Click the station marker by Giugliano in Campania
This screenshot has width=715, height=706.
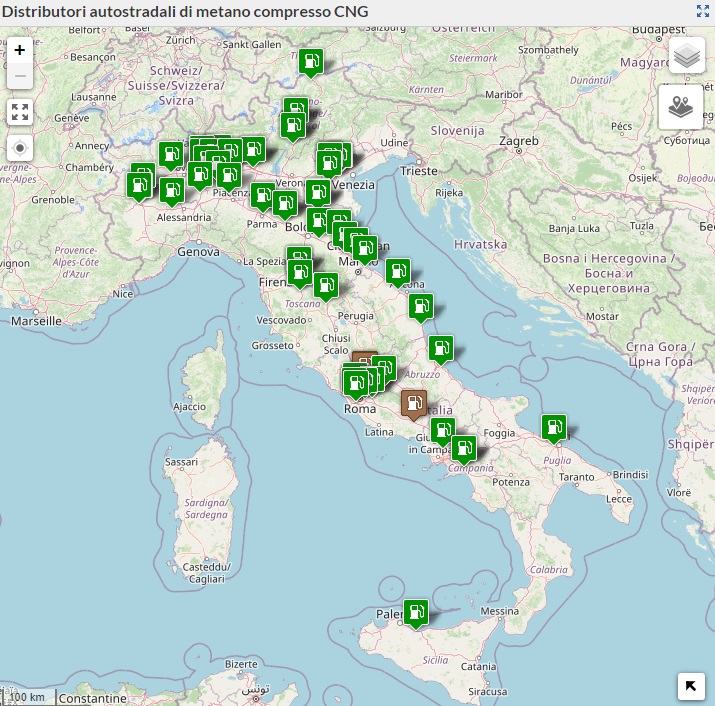tap(443, 432)
